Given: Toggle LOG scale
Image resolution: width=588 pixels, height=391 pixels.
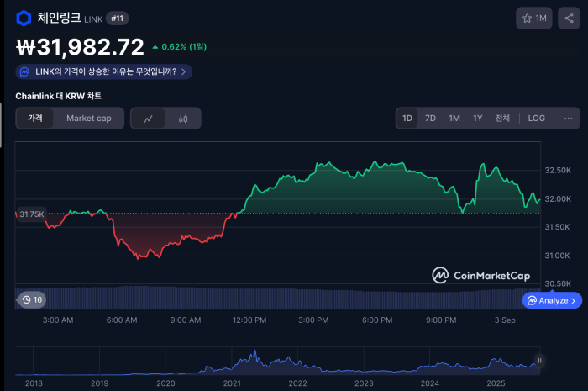Looking at the screenshot, I should 536,119.
